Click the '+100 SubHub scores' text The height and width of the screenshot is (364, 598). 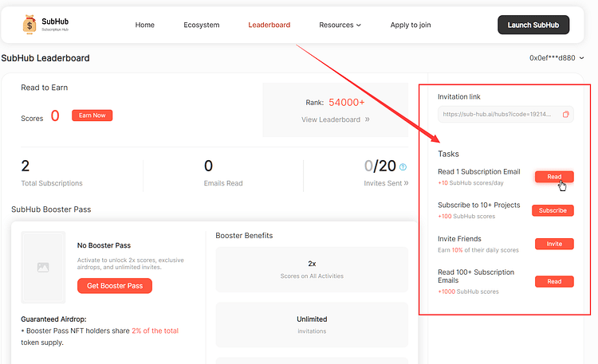click(x=466, y=217)
